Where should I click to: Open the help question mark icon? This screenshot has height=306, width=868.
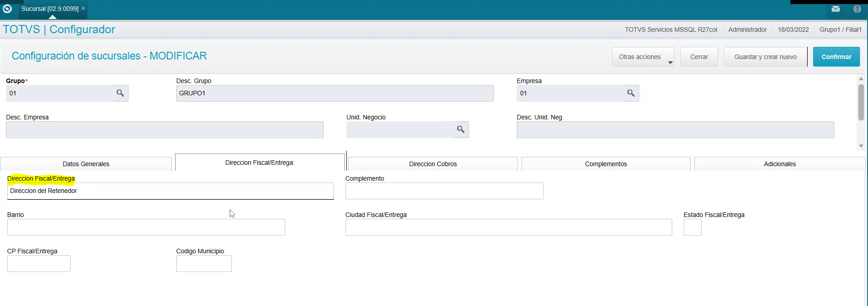(x=857, y=9)
